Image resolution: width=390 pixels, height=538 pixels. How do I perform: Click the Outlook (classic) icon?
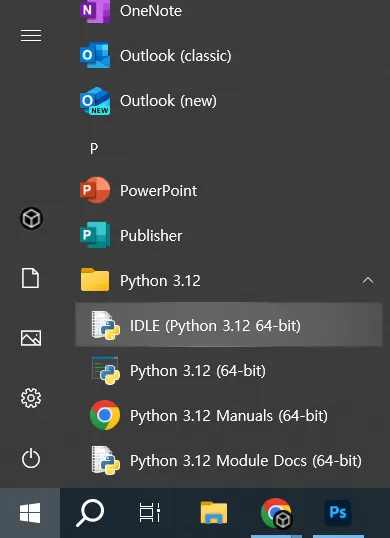click(x=95, y=55)
